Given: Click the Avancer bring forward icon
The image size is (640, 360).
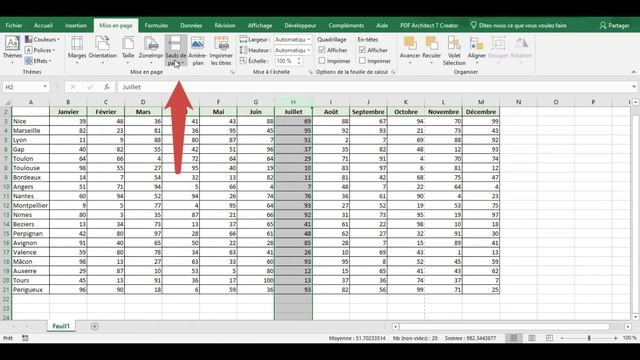Looking at the screenshot, I should (410, 50).
